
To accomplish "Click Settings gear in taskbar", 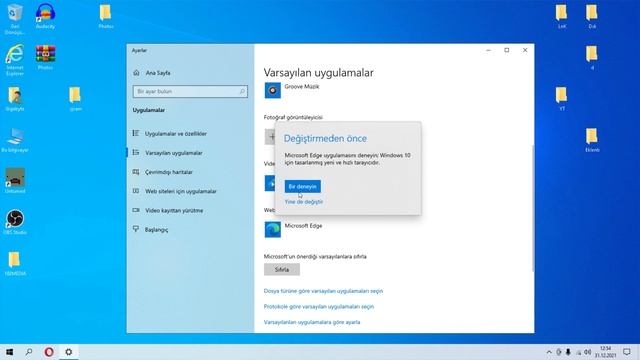I will click(69, 352).
